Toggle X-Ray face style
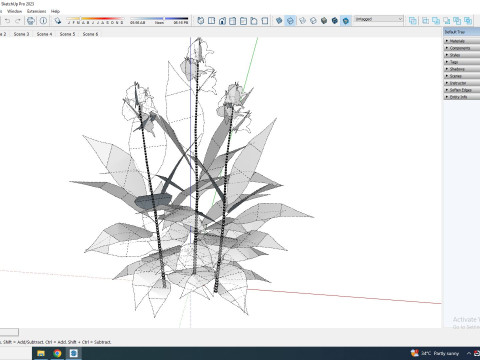This screenshot has height=360, width=480. click(279, 21)
